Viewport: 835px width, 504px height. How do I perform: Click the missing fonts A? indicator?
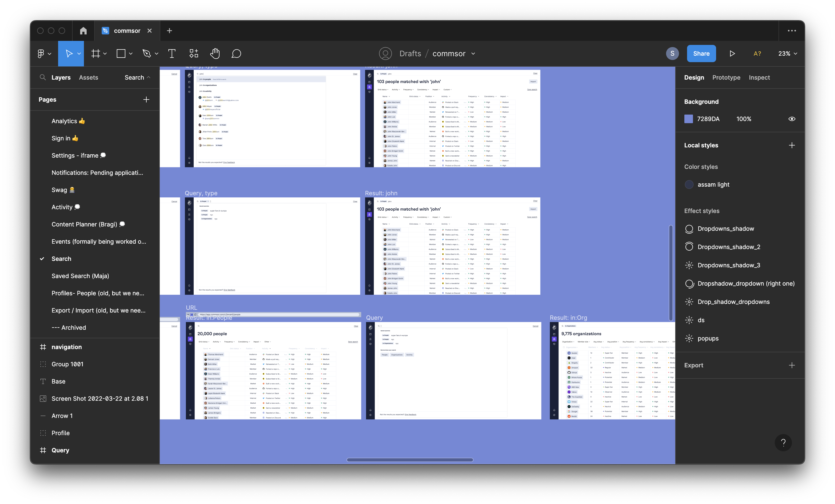point(757,54)
